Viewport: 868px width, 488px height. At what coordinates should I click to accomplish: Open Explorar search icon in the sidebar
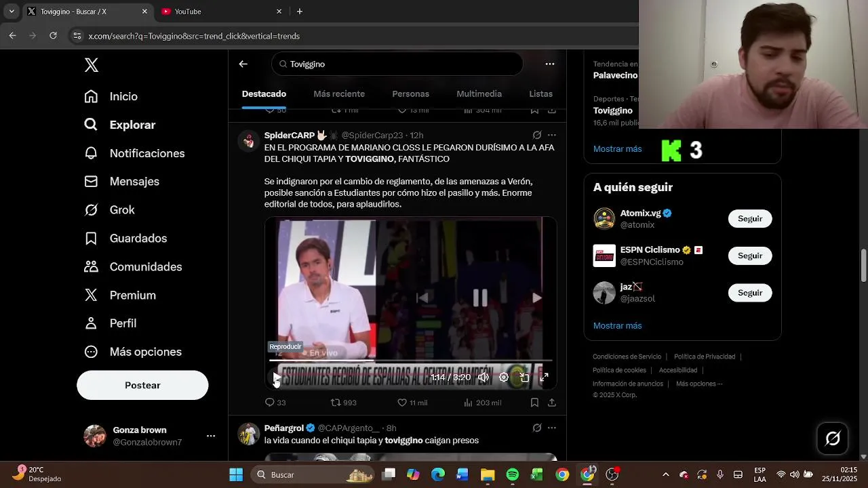coord(91,125)
